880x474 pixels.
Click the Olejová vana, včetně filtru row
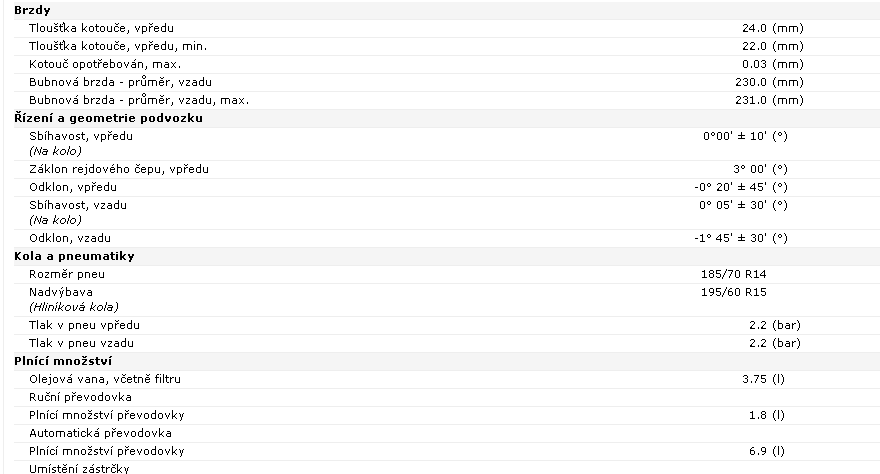[x=447, y=379]
